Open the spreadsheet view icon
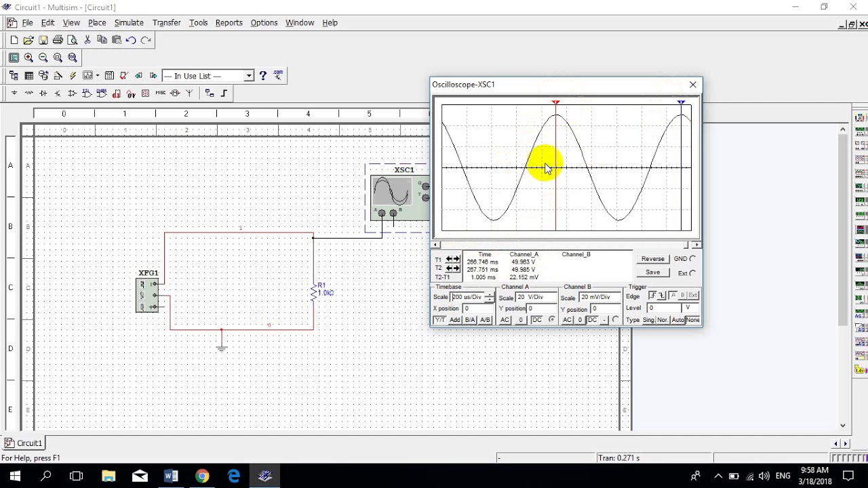 pyautogui.click(x=29, y=76)
